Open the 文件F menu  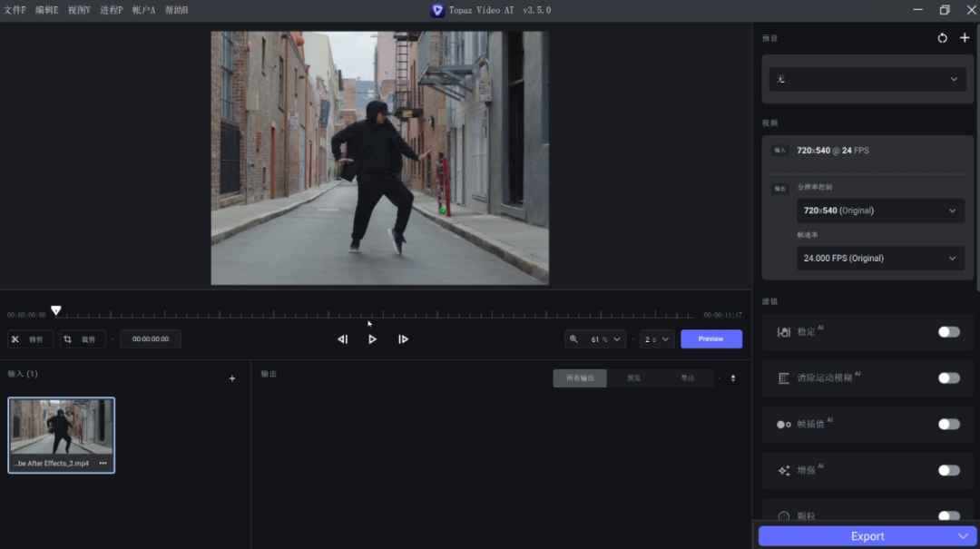pos(15,10)
